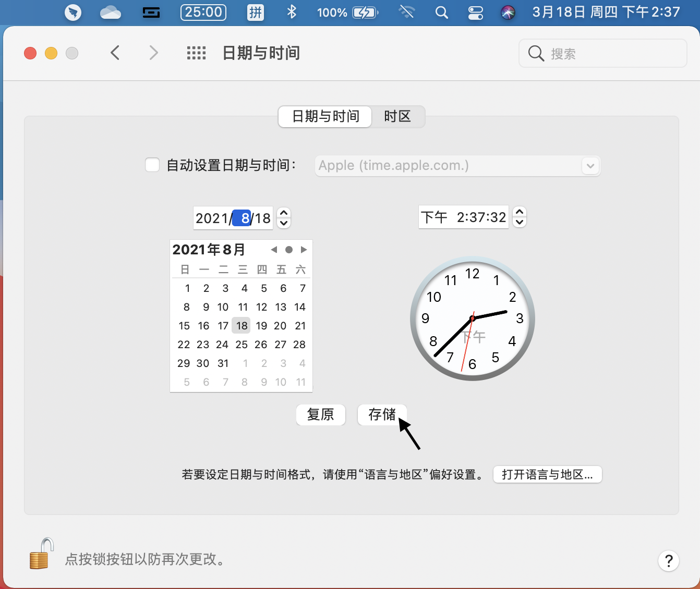Screen dimensions: 700x589
Task: Go to the previous month in calendar
Action: 274,250
